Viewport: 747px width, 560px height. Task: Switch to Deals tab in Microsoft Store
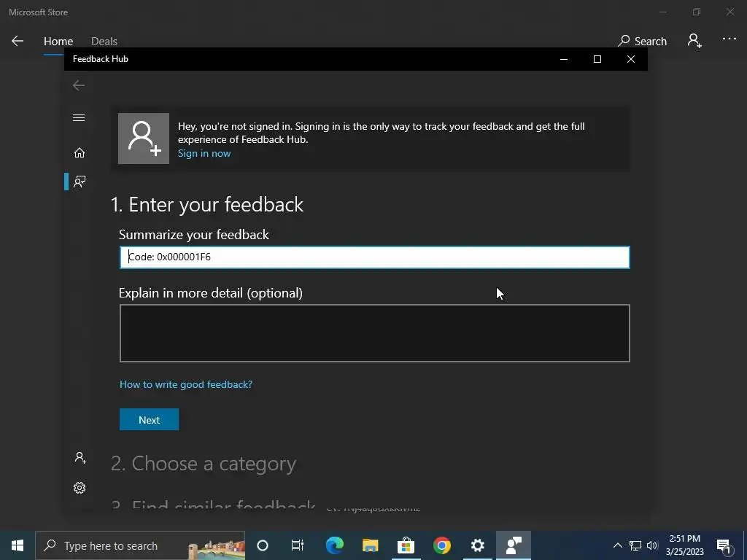click(x=104, y=42)
